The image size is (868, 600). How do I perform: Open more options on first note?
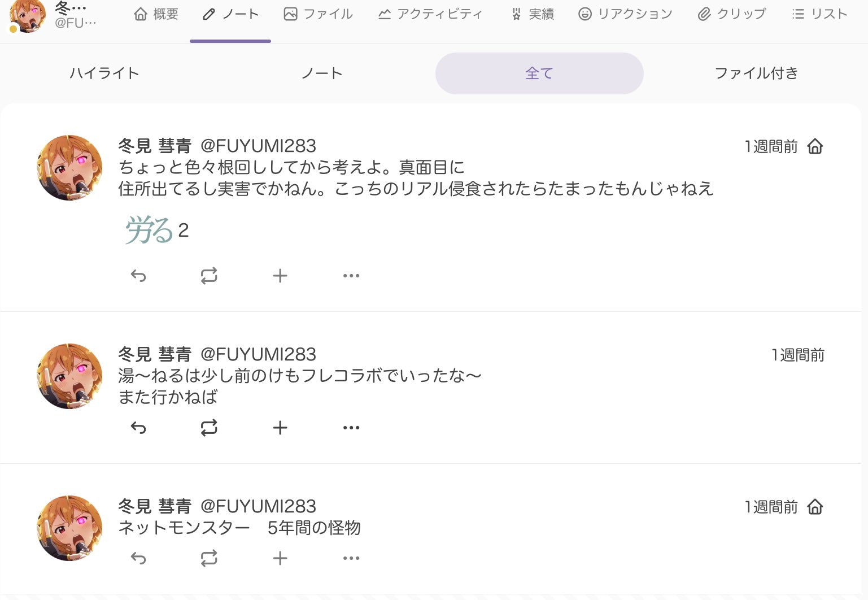pyautogui.click(x=351, y=276)
